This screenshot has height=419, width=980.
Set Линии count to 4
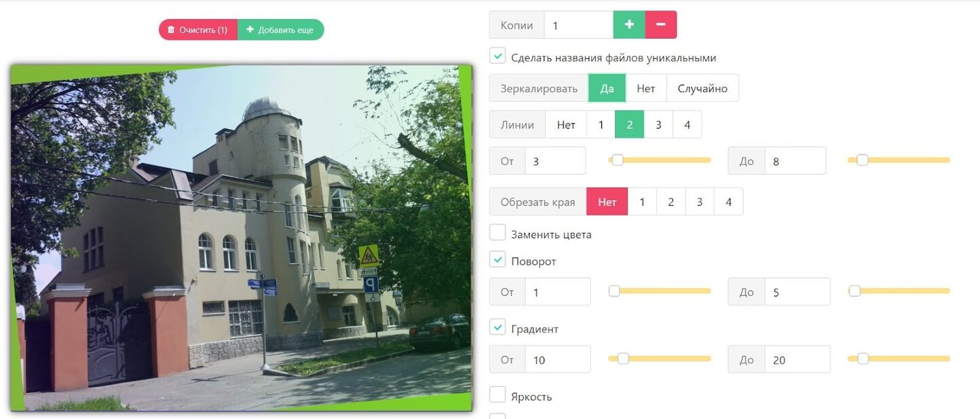pyautogui.click(x=687, y=125)
